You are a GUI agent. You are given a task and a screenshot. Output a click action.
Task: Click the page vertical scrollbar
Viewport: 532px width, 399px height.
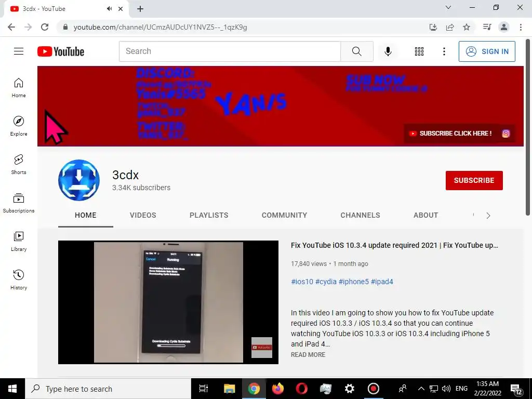[x=528, y=127]
